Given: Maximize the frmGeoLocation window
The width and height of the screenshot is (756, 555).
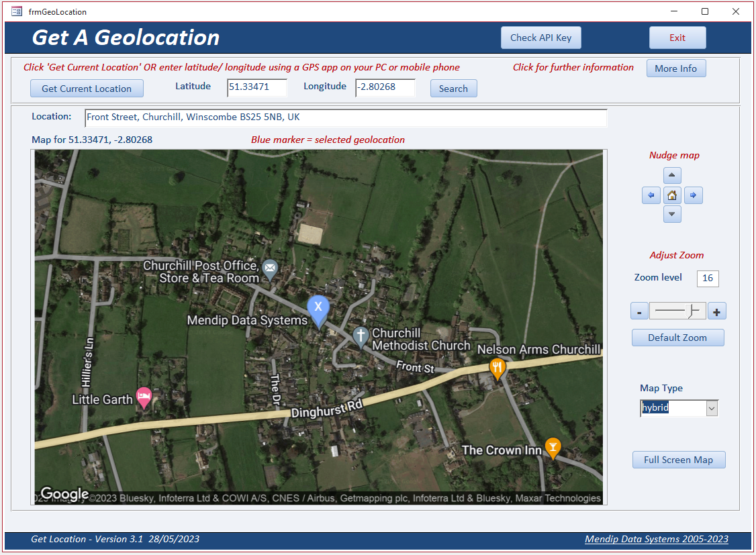Looking at the screenshot, I should [705, 11].
